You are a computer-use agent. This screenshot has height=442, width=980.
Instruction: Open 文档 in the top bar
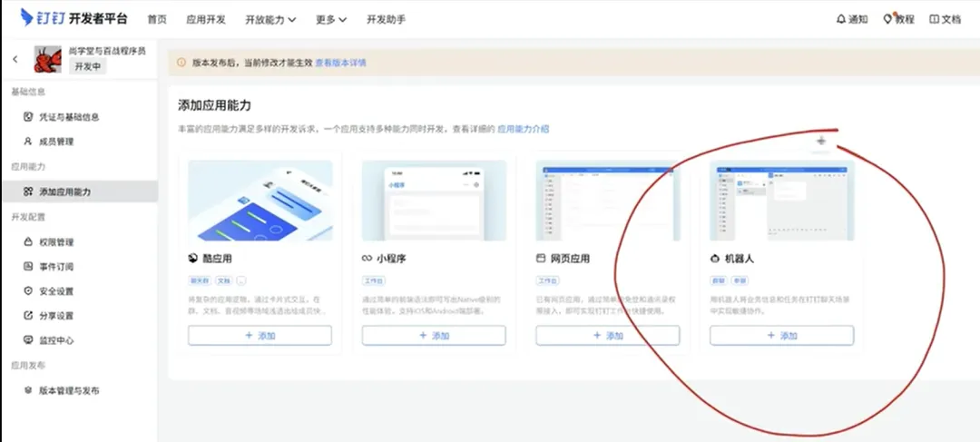click(945, 19)
